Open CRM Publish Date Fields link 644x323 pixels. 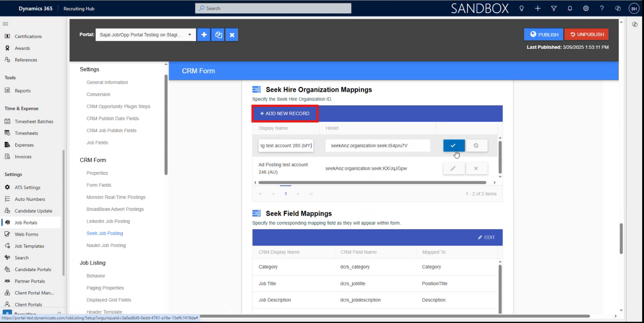(x=113, y=118)
